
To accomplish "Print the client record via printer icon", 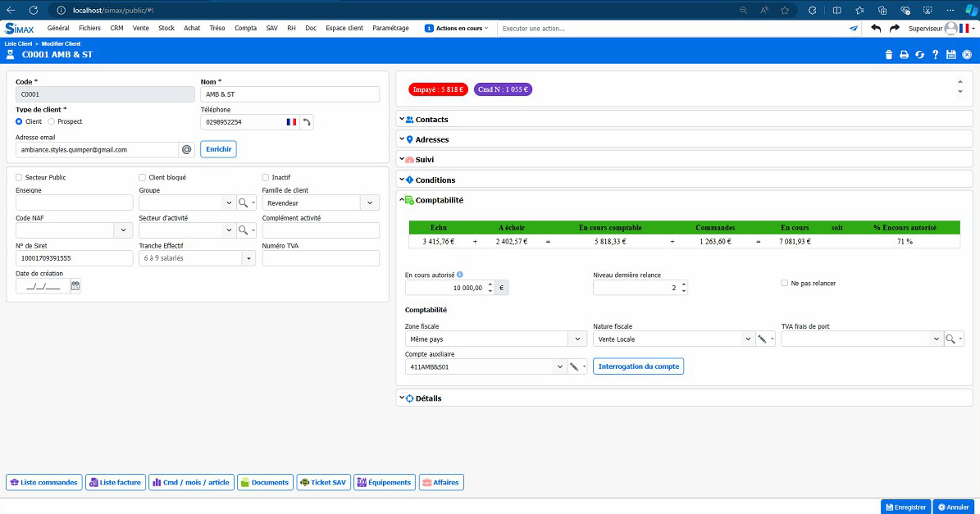I will pyautogui.click(x=904, y=55).
